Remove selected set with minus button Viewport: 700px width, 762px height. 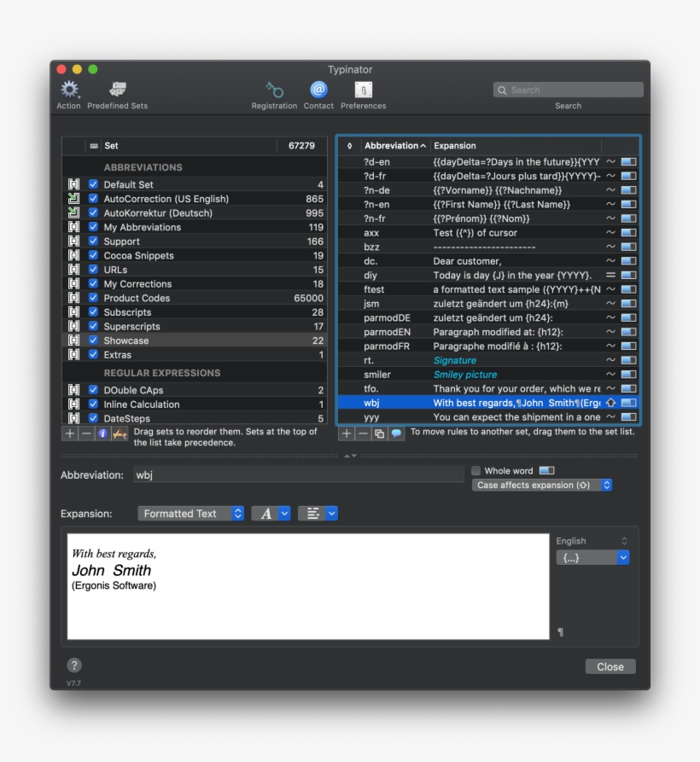coord(86,433)
